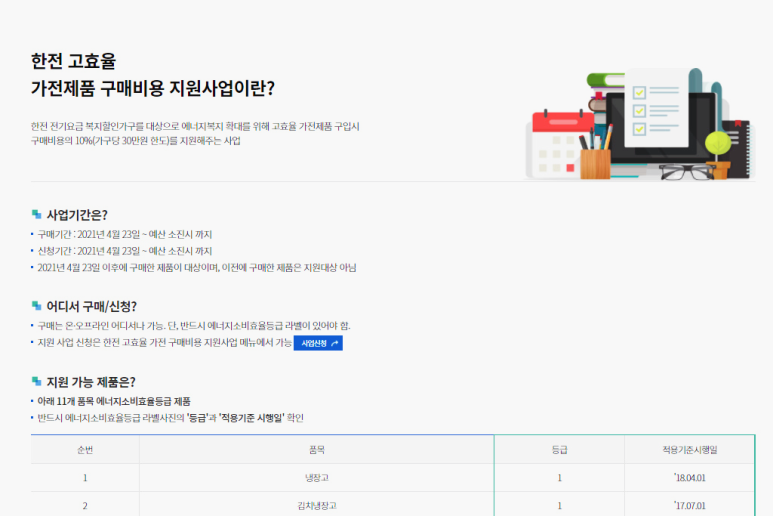Click the 등급 value 1 in 냉장고 row
The height and width of the screenshot is (516, 773).
[560, 478]
